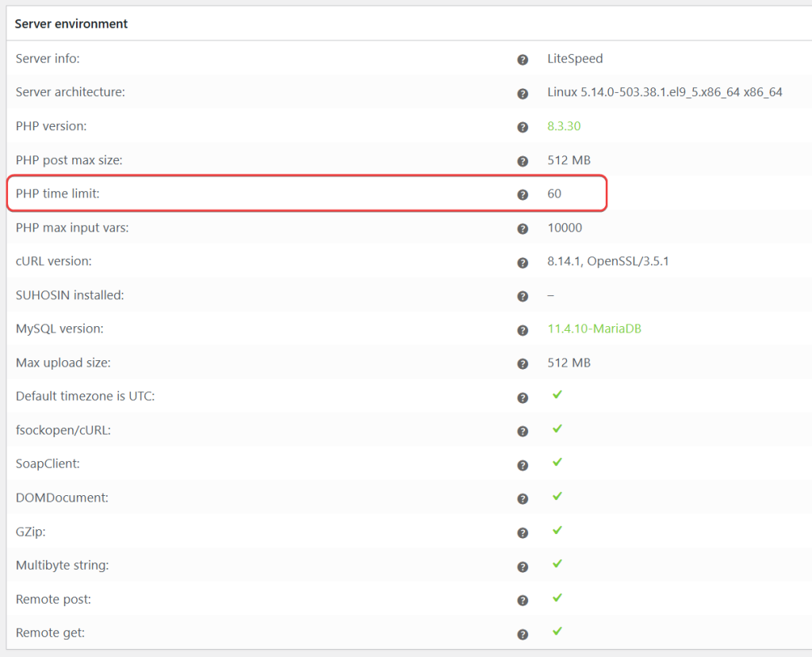Click the help icon for Server architecture
Viewport: 812px width, 657px height.
pyautogui.click(x=523, y=94)
